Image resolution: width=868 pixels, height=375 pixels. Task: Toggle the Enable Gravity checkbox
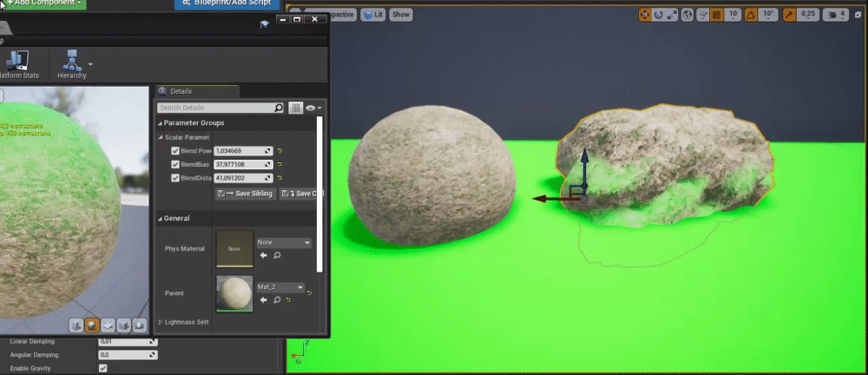click(x=103, y=368)
